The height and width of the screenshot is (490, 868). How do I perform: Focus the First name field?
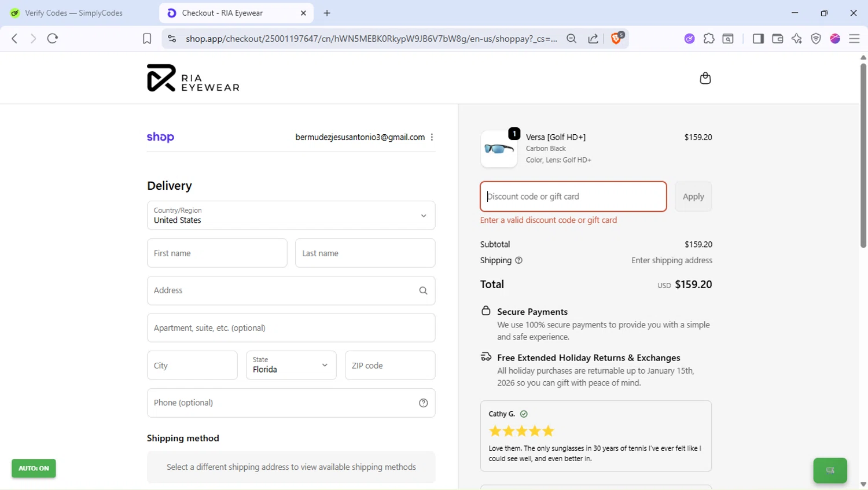217,253
